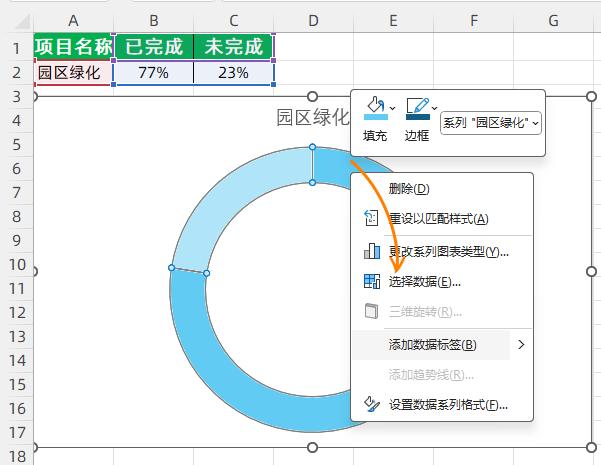Select cell B2 containing 77%
The width and height of the screenshot is (601, 465).
(153, 72)
